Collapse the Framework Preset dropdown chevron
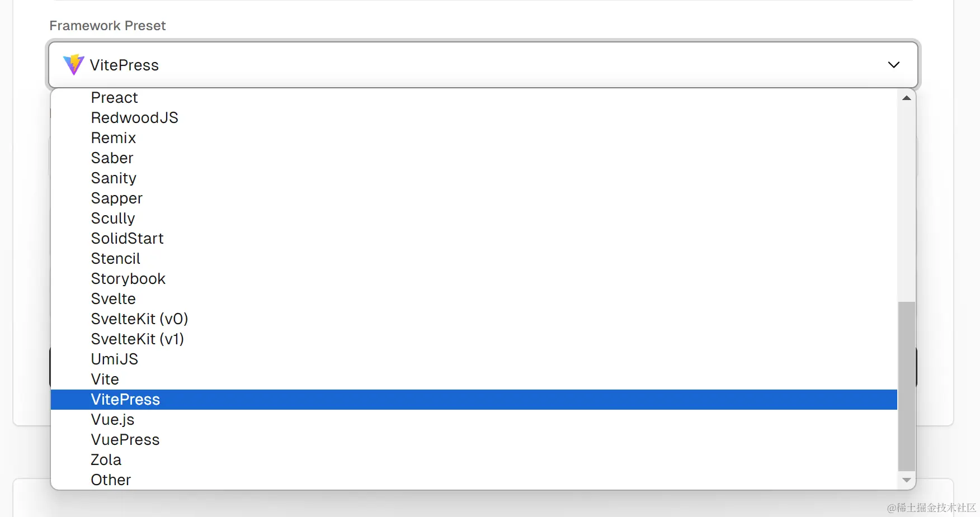 (894, 65)
